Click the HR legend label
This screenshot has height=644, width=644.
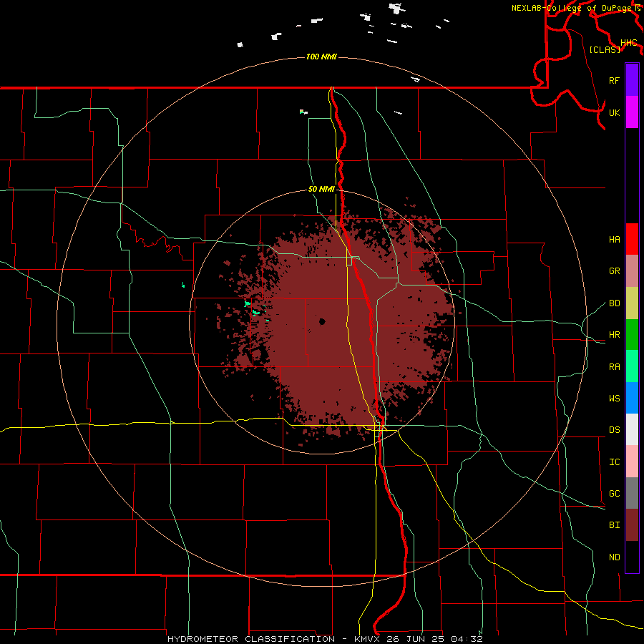(614, 335)
